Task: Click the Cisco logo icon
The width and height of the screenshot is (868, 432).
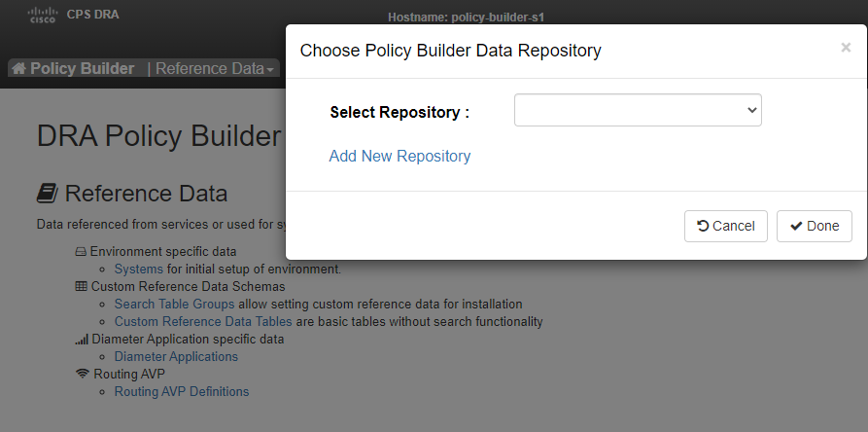Action: click(43, 15)
